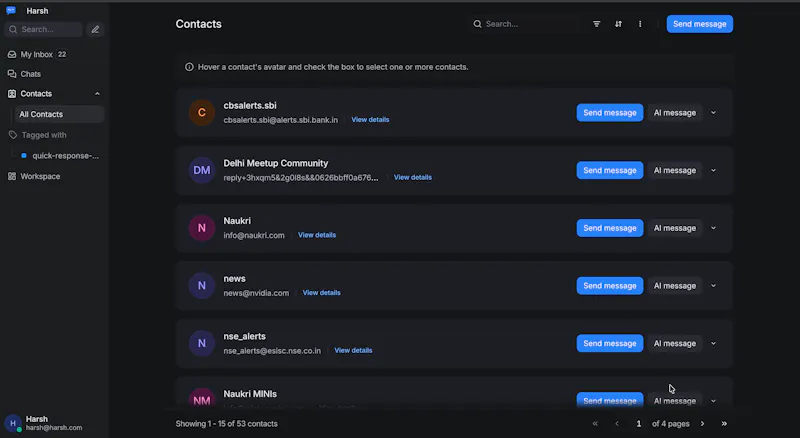The height and width of the screenshot is (438, 800).
Task: Click the Naukri MINIs NM avatar
Action: [202, 398]
